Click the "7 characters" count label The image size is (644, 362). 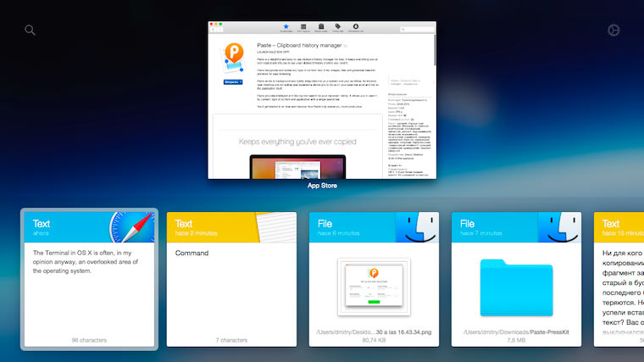231,340
